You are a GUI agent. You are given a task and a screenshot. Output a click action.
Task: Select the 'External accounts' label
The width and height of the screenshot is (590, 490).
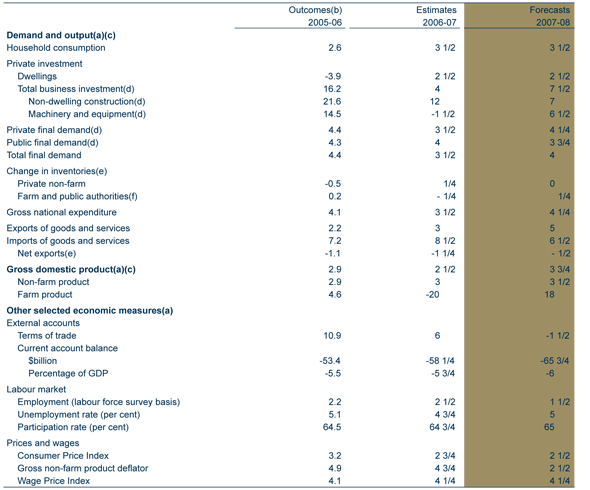[43, 323]
